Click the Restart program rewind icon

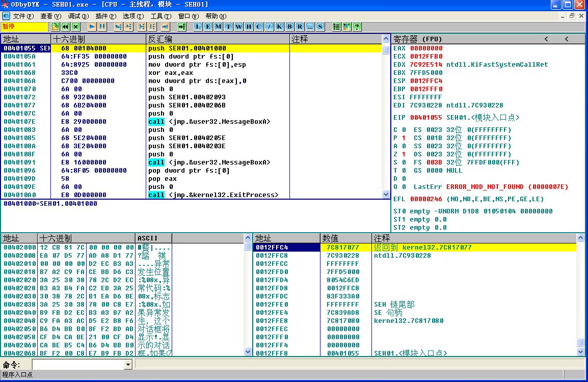(65, 26)
